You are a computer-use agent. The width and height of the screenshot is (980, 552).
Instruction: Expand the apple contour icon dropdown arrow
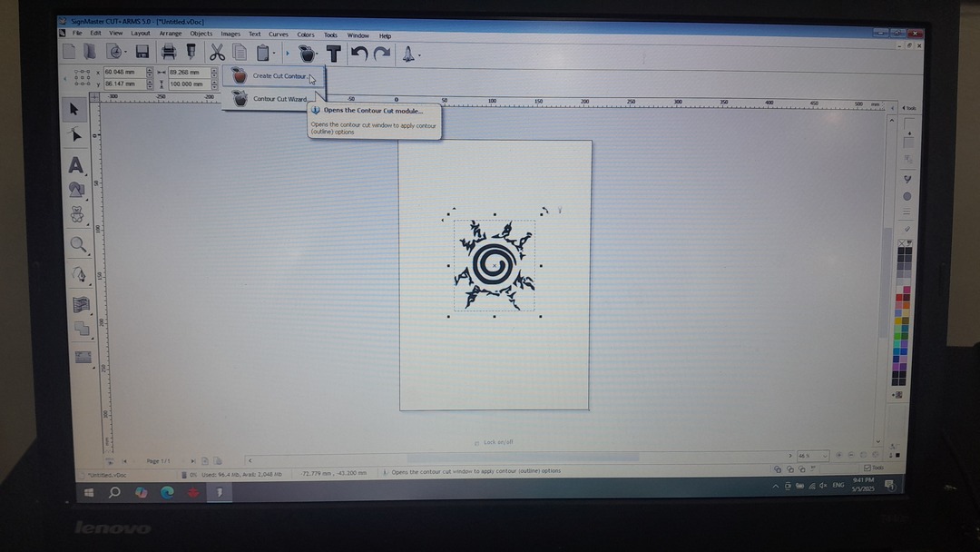click(x=318, y=54)
